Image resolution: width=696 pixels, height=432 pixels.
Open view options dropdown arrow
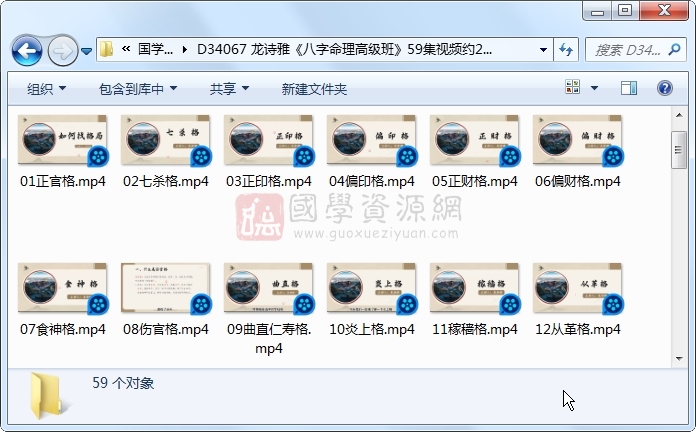(x=594, y=88)
